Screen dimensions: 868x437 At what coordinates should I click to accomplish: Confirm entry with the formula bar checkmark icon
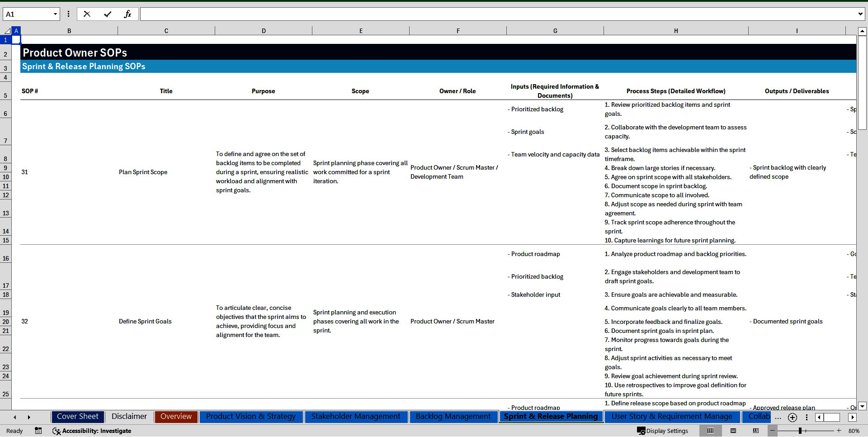108,14
